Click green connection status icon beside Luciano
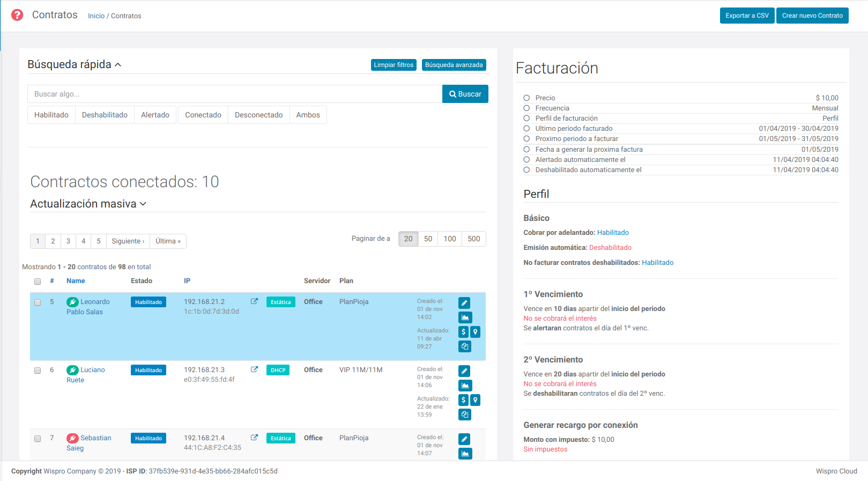This screenshot has width=868, height=481. point(72,370)
